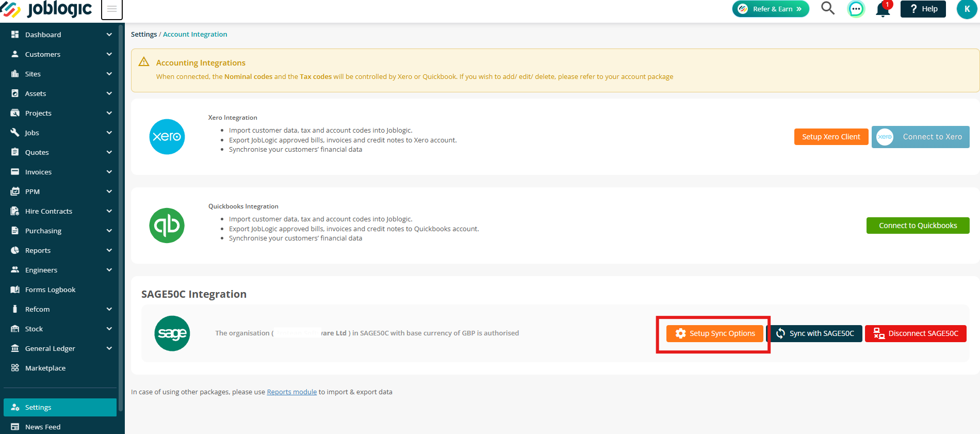The height and width of the screenshot is (434, 980).
Task: Click the hamburger menu toggle icon
Action: coord(112,9)
